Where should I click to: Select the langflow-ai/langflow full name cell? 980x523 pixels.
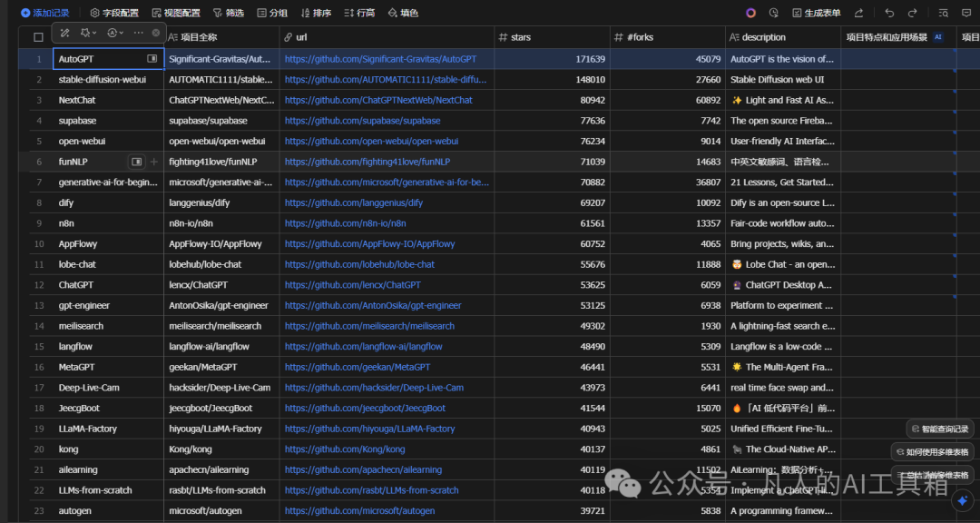pos(222,347)
